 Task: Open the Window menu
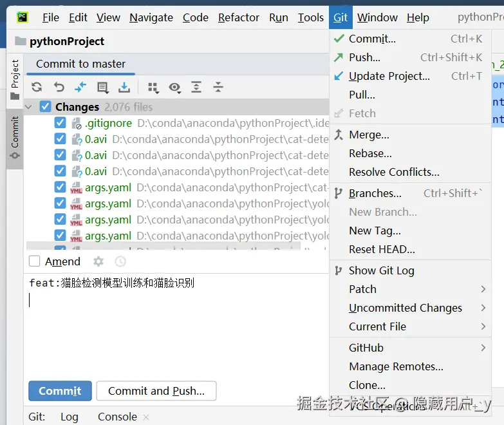point(377,17)
